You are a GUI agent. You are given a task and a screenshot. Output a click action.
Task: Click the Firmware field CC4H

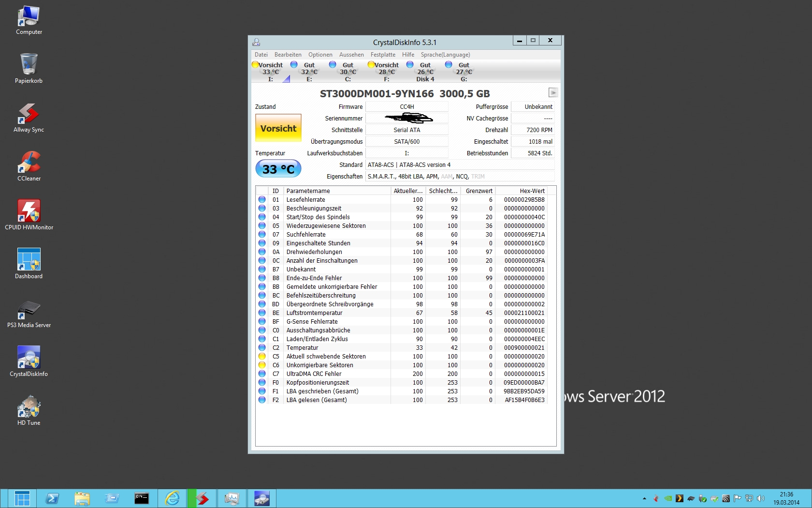click(x=407, y=107)
